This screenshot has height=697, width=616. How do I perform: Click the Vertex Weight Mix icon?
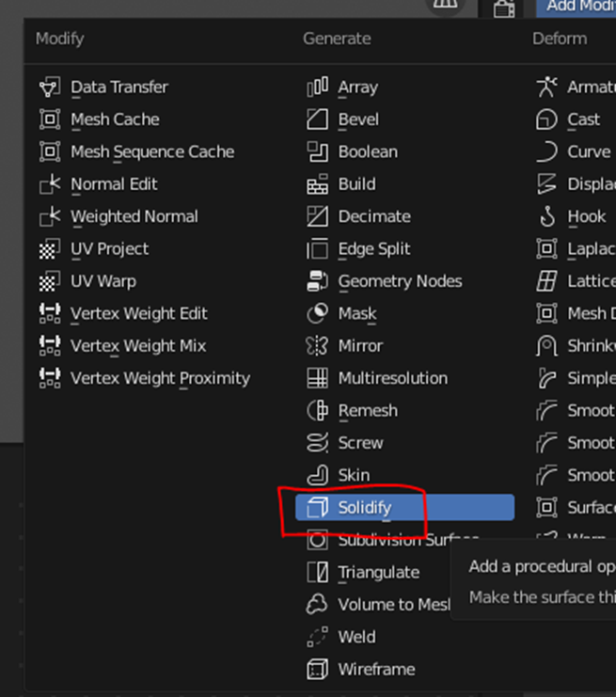[x=50, y=346]
